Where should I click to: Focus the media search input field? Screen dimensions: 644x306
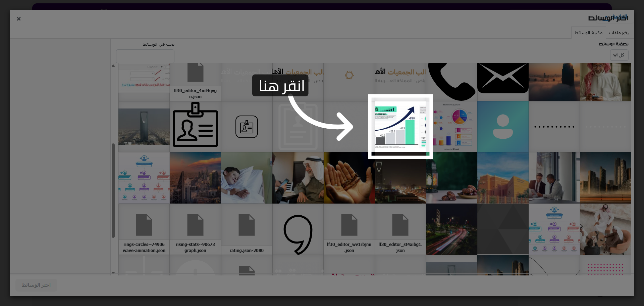(x=145, y=56)
